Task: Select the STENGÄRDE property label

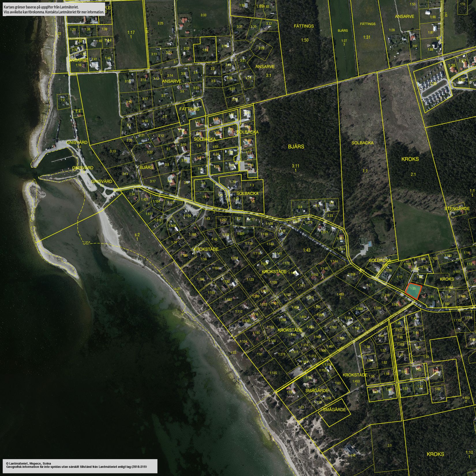Action: click(455, 208)
